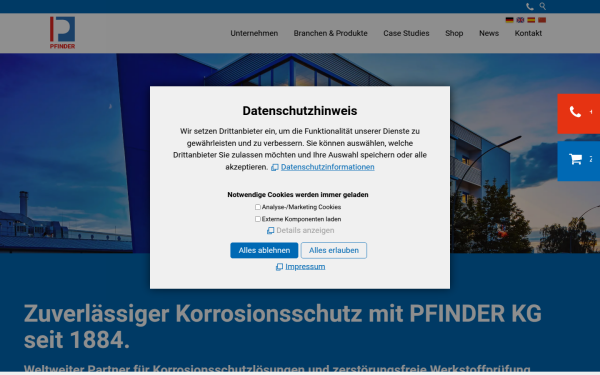The height and width of the screenshot is (375, 600).
Task: Go to Case Studies
Action: 406,33
